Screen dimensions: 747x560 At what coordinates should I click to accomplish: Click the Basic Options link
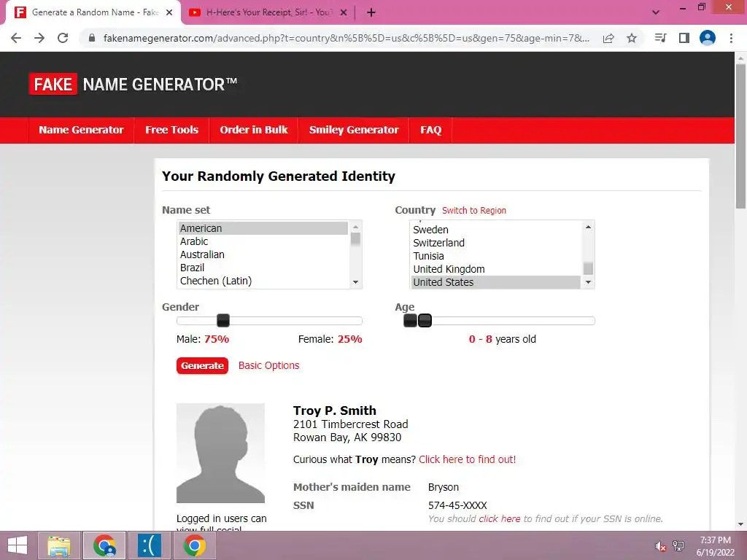pyautogui.click(x=268, y=365)
